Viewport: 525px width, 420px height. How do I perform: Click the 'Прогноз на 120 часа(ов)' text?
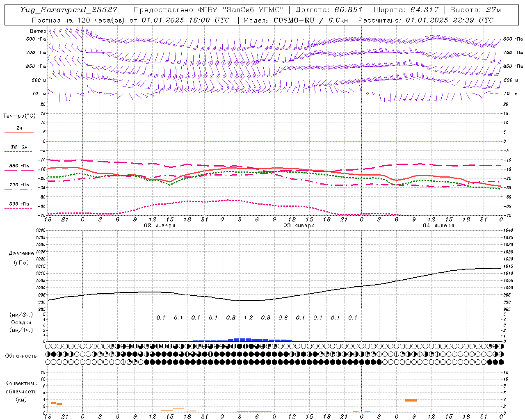coord(79,20)
